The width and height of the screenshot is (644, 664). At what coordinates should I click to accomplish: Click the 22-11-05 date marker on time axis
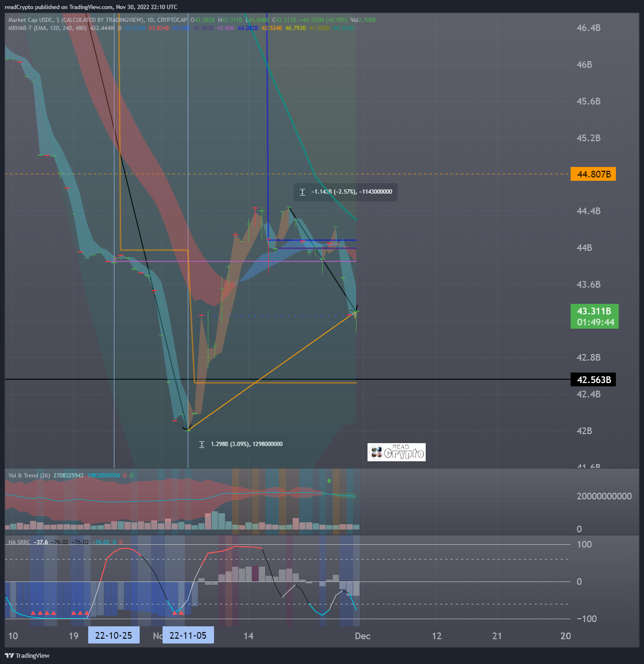click(x=188, y=635)
